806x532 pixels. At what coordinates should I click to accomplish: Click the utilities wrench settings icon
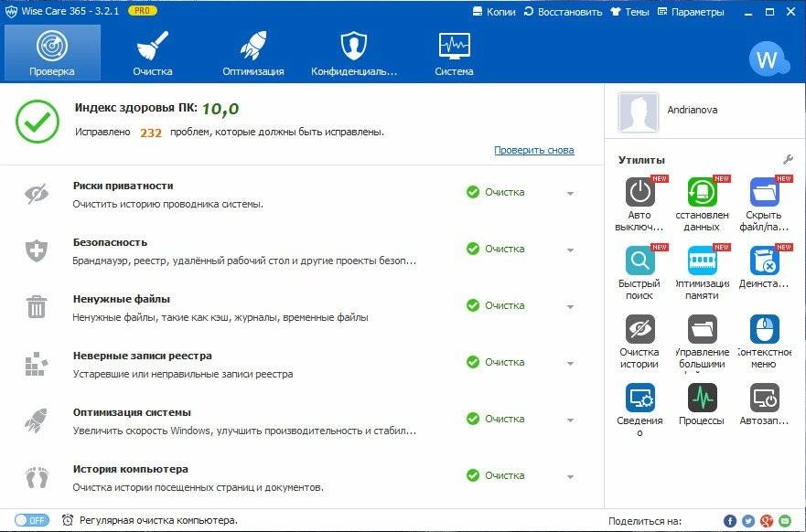(x=788, y=160)
